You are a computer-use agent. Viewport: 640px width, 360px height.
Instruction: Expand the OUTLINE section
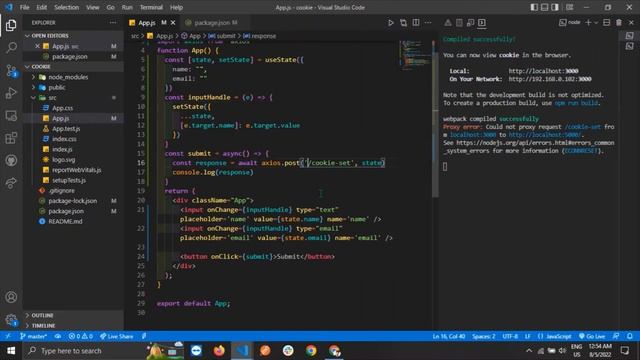click(73, 315)
